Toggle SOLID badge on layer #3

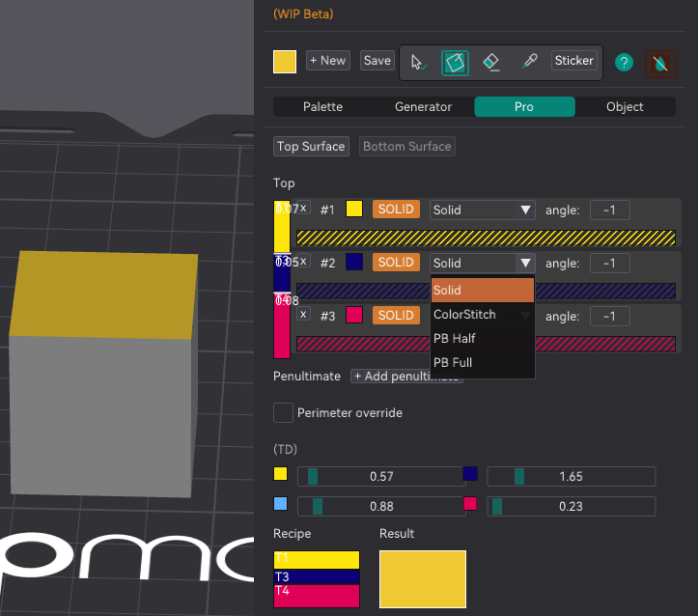[x=396, y=315]
